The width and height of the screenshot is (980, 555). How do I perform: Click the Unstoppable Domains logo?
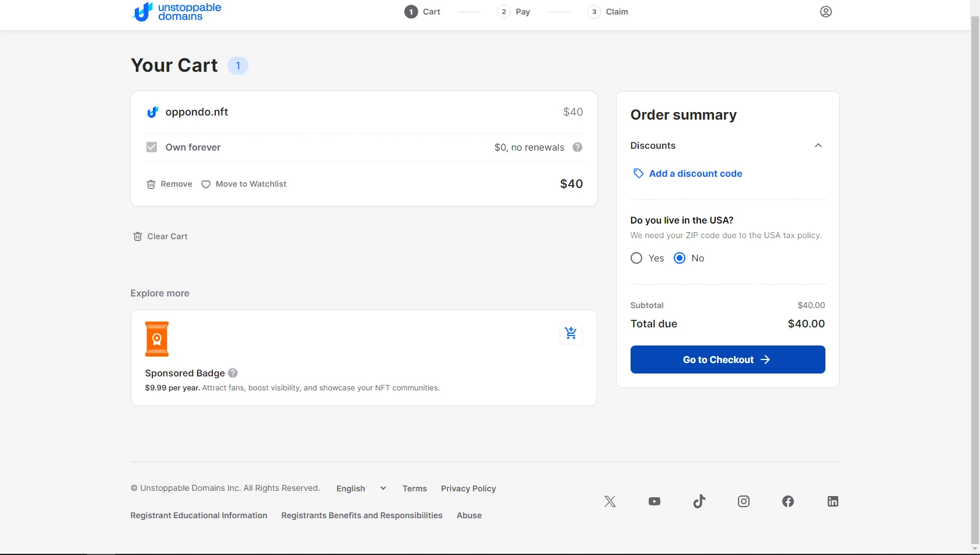coord(176,12)
